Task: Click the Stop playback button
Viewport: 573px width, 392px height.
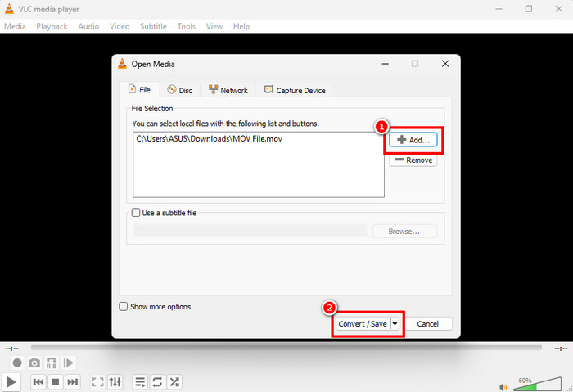Action: (56, 382)
